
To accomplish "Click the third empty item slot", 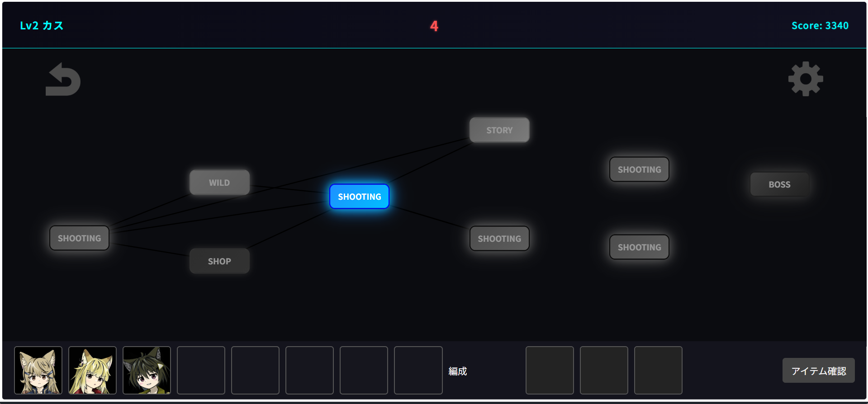I will click(x=658, y=371).
